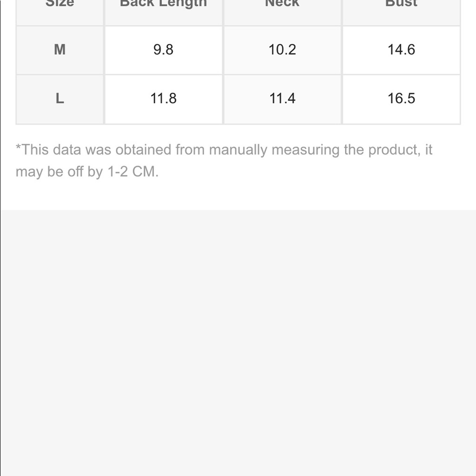Click the 11.8 back length value
476x476 pixels.
click(x=163, y=99)
